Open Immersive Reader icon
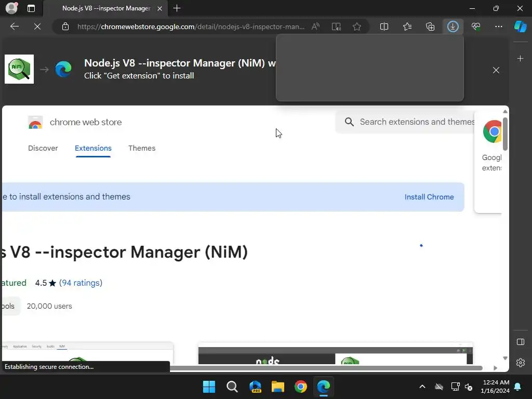 click(x=336, y=26)
